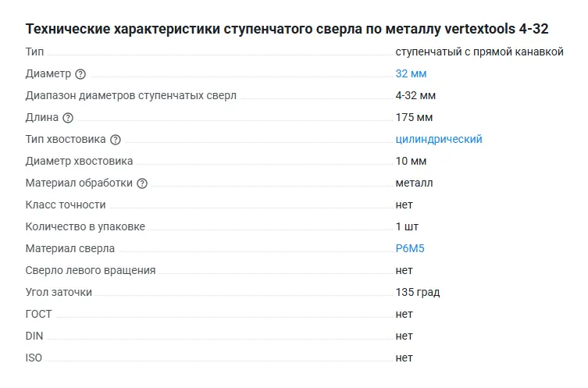This screenshot has width=588, height=388.
Task: Follow the цилиндрический shank type link
Action: pyautogui.click(x=439, y=139)
